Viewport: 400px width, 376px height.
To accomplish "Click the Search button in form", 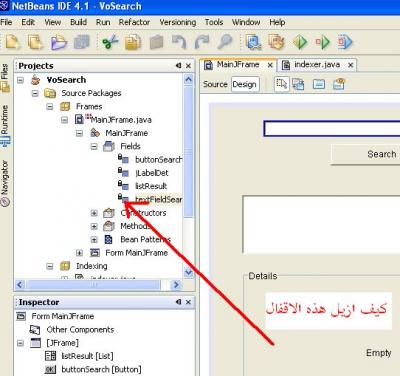I will click(366, 154).
